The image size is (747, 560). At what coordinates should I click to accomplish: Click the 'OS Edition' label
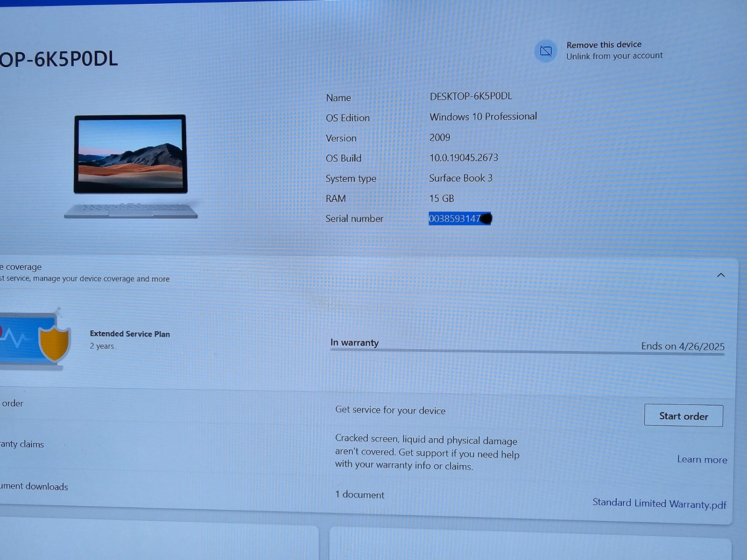click(348, 118)
